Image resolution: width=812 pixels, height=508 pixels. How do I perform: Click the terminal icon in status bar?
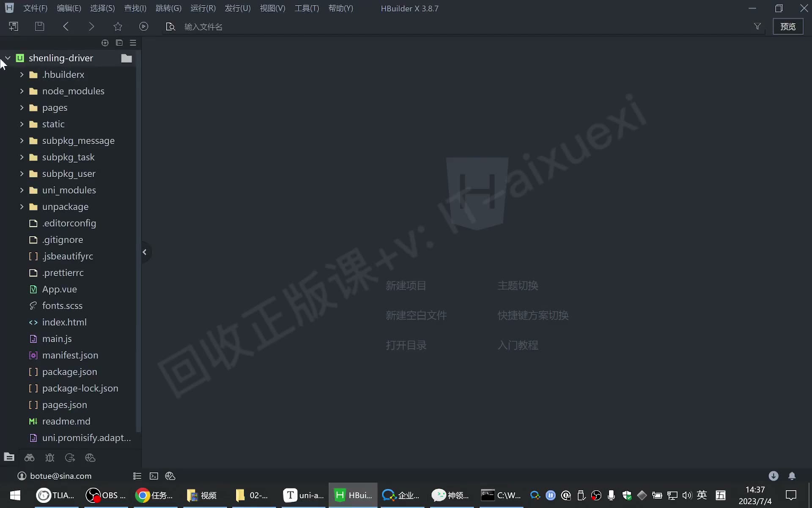coord(154,476)
